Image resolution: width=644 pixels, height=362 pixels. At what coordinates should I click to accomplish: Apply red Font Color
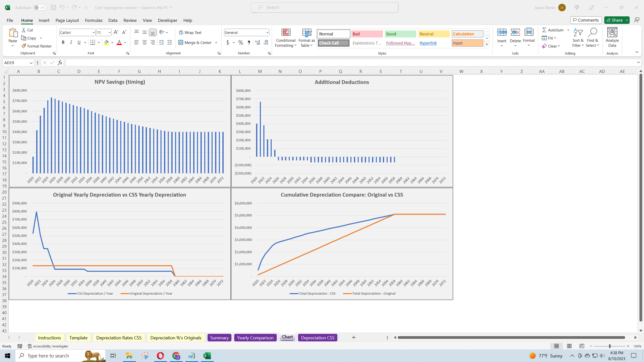pos(119,42)
